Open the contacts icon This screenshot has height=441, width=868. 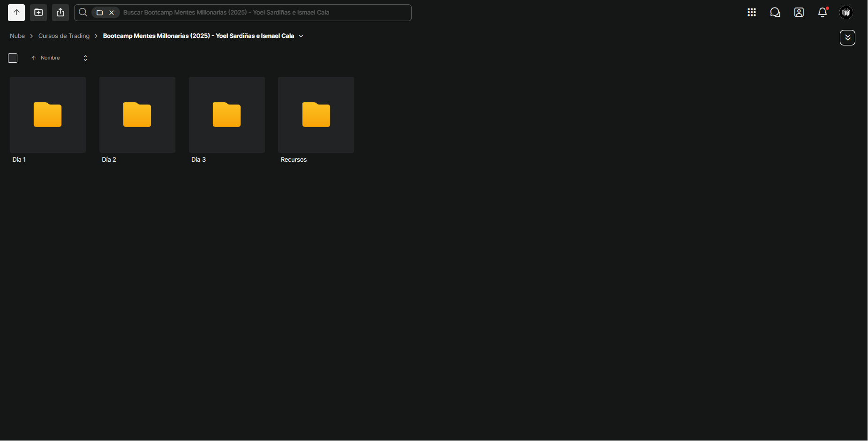click(x=799, y=13)
